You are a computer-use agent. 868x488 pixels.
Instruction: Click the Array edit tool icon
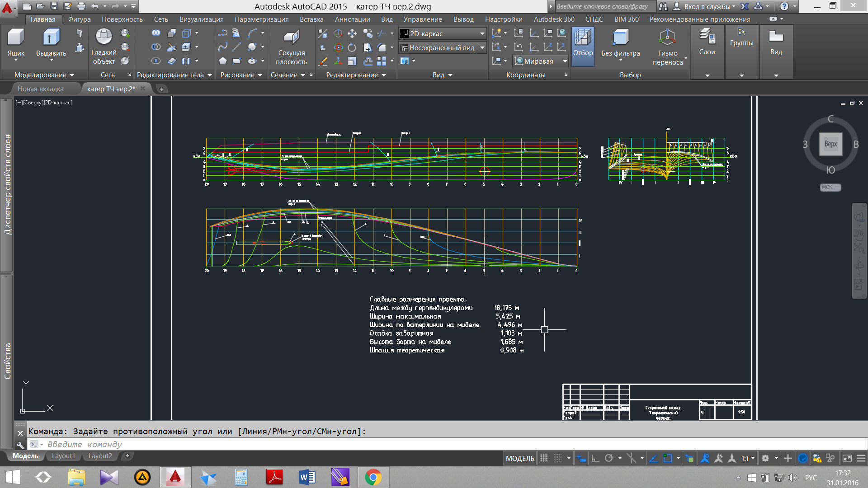pos(382,61)
